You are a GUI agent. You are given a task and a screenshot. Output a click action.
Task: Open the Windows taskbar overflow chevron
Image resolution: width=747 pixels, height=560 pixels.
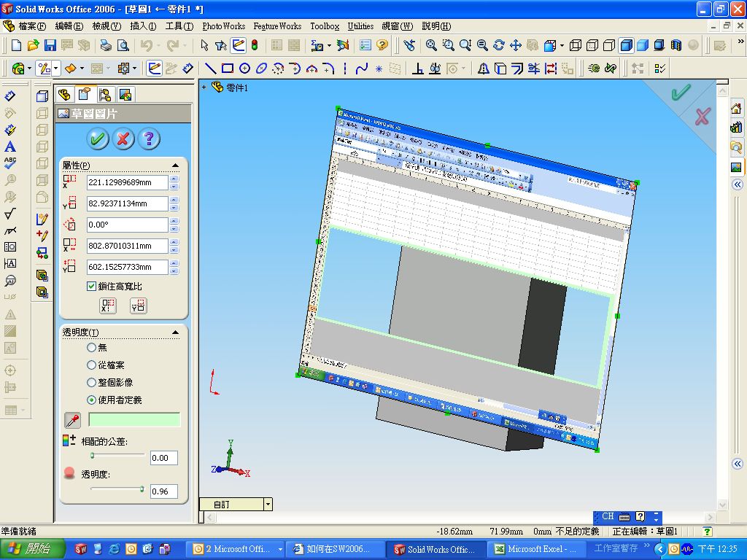click(x=646, y=545)
